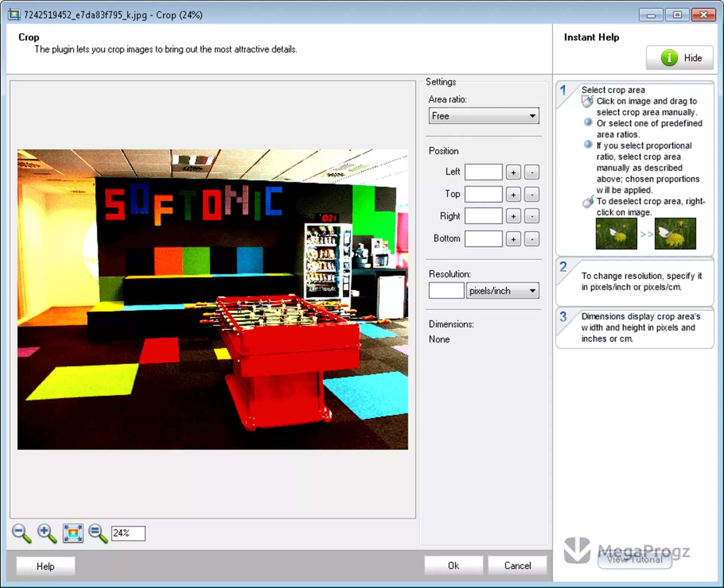Viewport: 724px width, 588px height.
Task: Click the Help button
Action: tap(45, 566)
